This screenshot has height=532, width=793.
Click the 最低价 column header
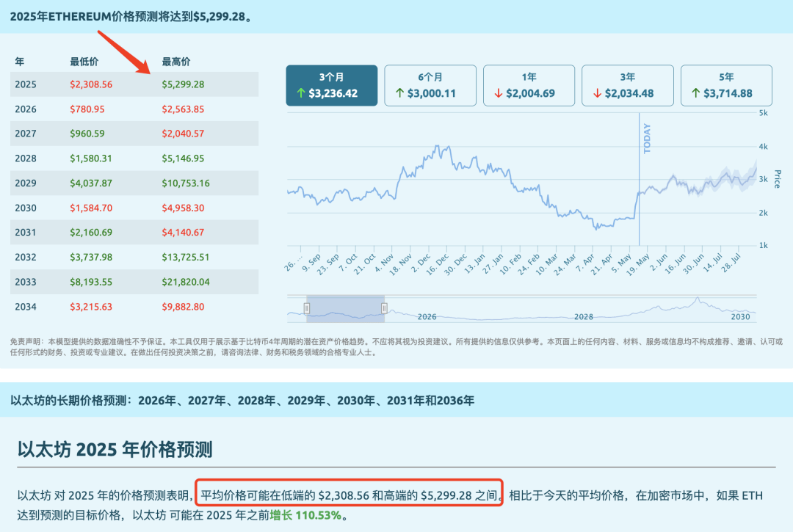[84, 62]
